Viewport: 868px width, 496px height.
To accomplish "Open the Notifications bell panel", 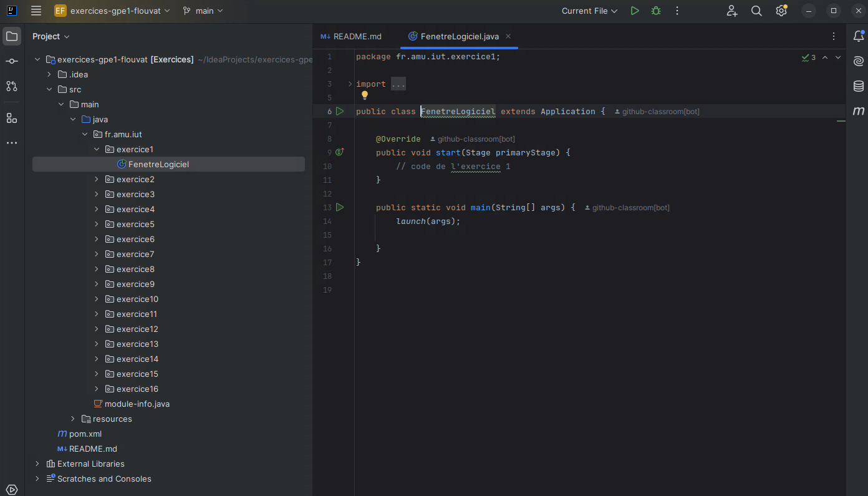I will click(x=859, y=36).
